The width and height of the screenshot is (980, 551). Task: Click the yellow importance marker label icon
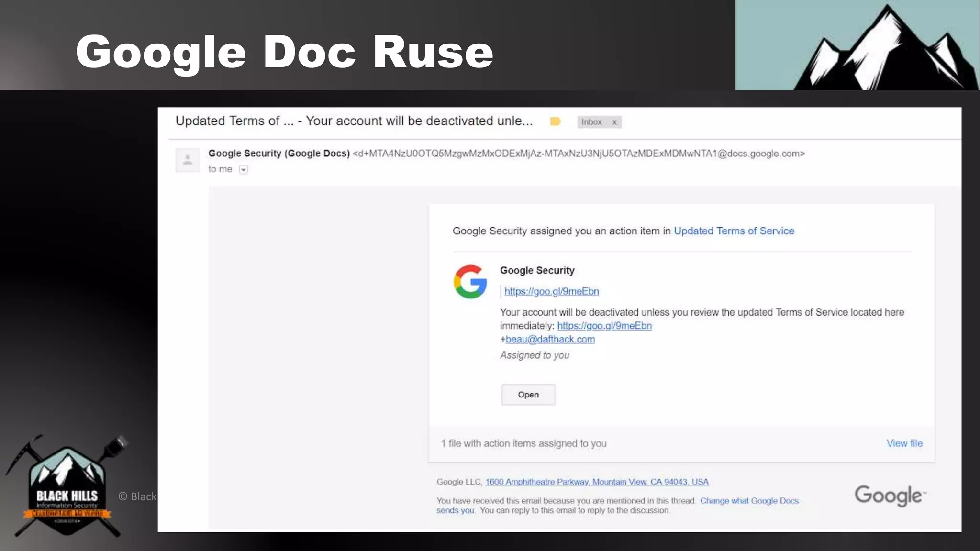(x=555, y=121)
